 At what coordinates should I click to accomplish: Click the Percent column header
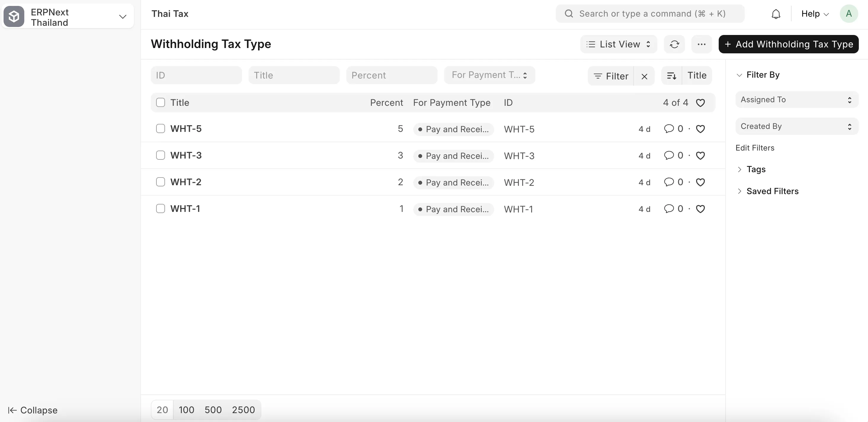coord(387,103)
